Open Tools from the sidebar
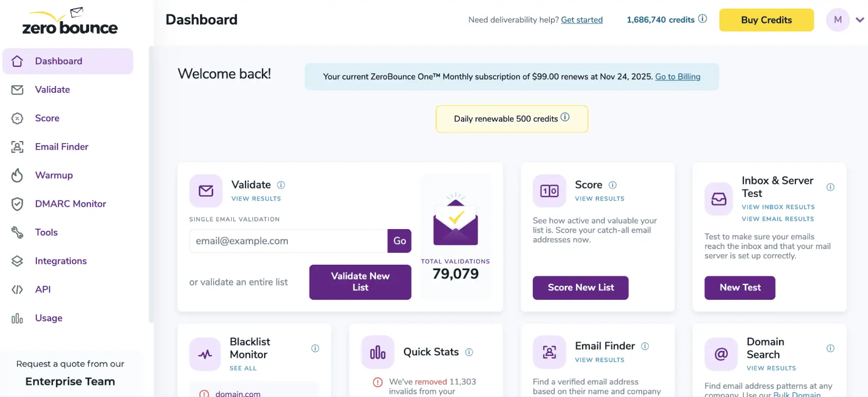This screenshot has height=397, width=868. click(46, 233)
